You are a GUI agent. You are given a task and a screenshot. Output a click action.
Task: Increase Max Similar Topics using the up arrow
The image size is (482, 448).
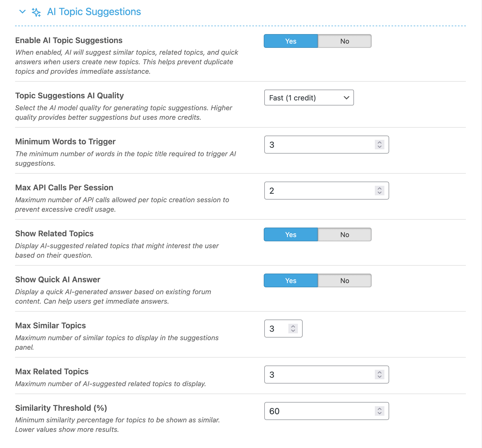(293, 326)
